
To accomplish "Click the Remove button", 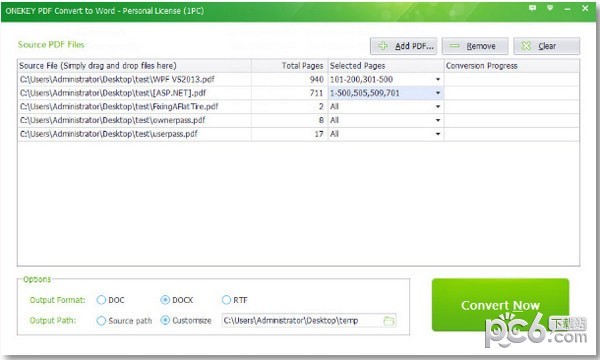I will [475, 46].
